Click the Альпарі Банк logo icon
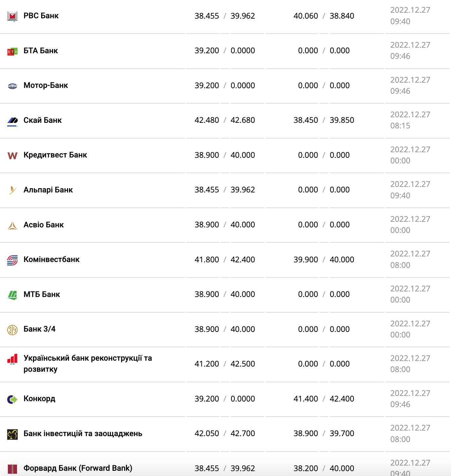The image size is (451, 476). pos(12,190)
